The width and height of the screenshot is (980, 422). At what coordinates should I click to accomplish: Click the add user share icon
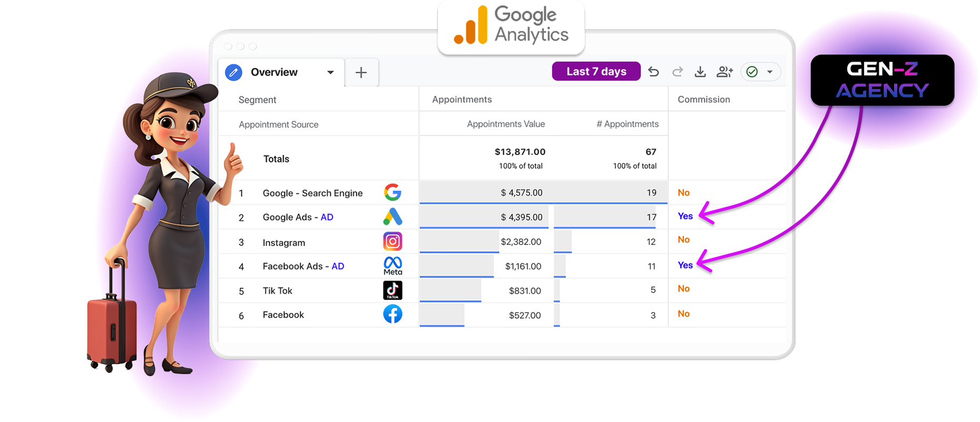724,72
